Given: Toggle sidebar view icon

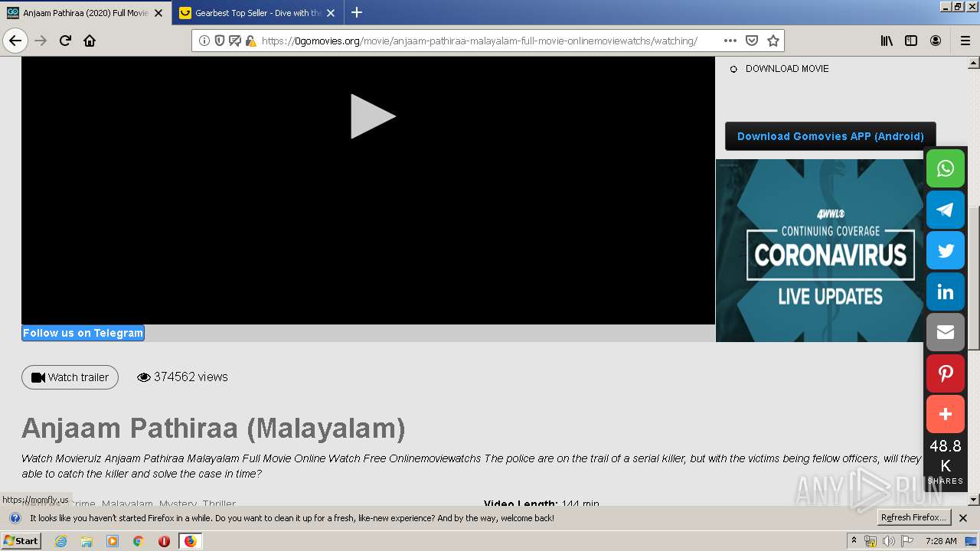Looking at the screenshot, I should (911, 41).
